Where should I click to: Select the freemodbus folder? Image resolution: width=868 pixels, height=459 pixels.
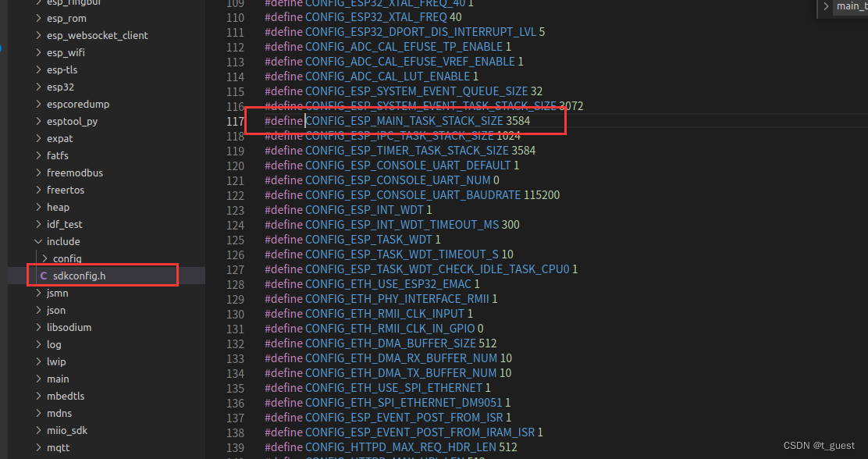pyautogui.click(x=75, y=173)
